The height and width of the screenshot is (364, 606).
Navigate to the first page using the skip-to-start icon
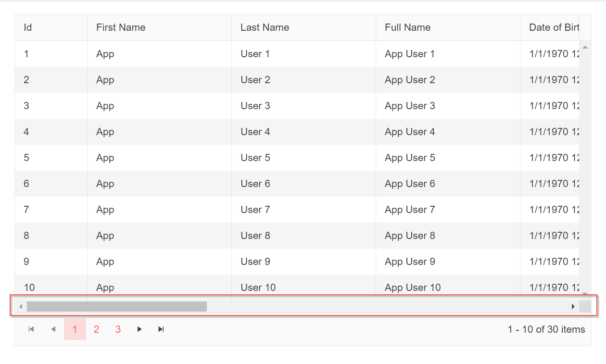click(31, 329)
